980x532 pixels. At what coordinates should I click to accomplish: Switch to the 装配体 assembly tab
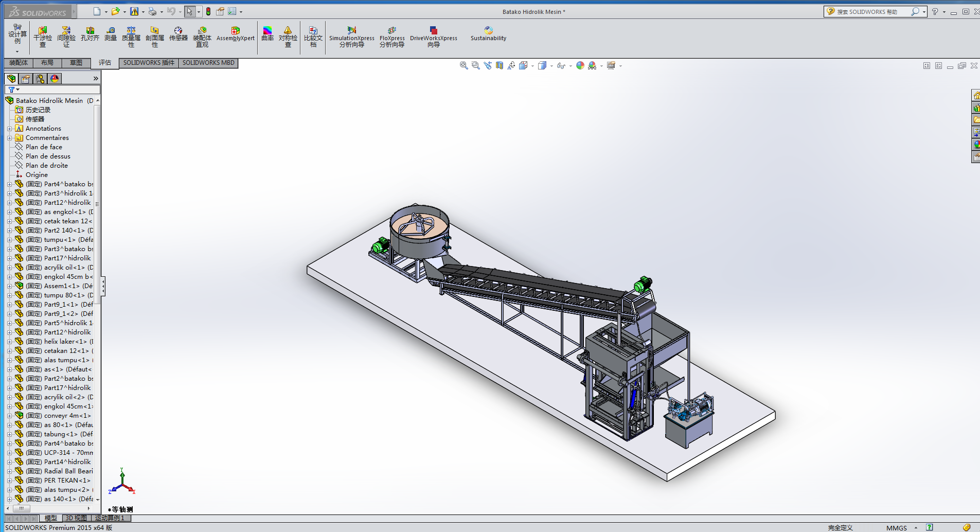coord(19,63)
